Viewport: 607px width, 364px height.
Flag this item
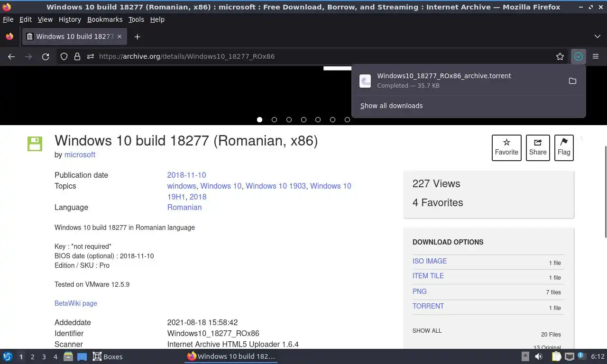(564, 147)
